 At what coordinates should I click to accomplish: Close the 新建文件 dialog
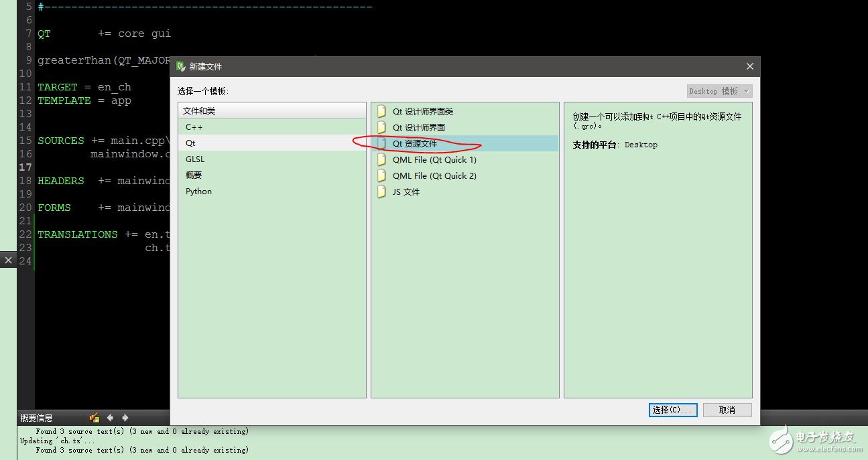[750, 66]
